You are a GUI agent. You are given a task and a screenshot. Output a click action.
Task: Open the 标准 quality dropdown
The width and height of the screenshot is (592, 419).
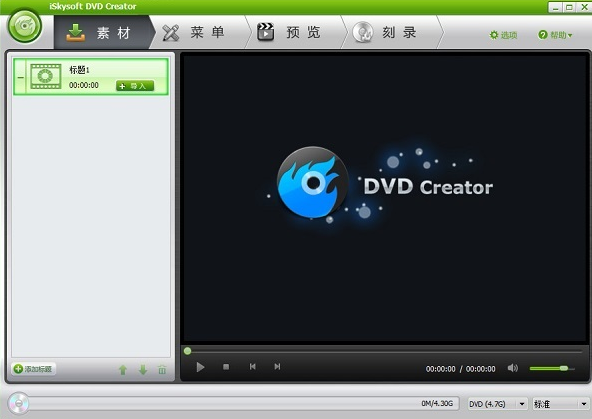pyautogui.click(x=560, y=404)
